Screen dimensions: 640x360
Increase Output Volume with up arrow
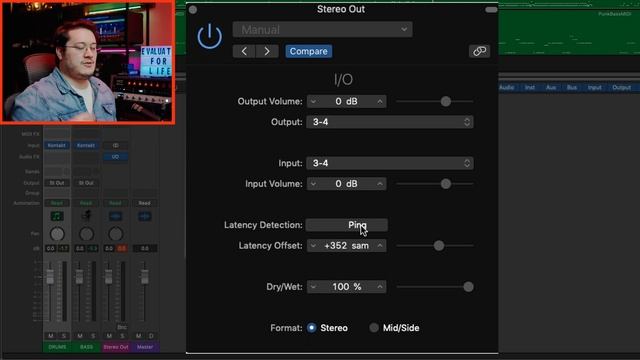coord(380,101)
